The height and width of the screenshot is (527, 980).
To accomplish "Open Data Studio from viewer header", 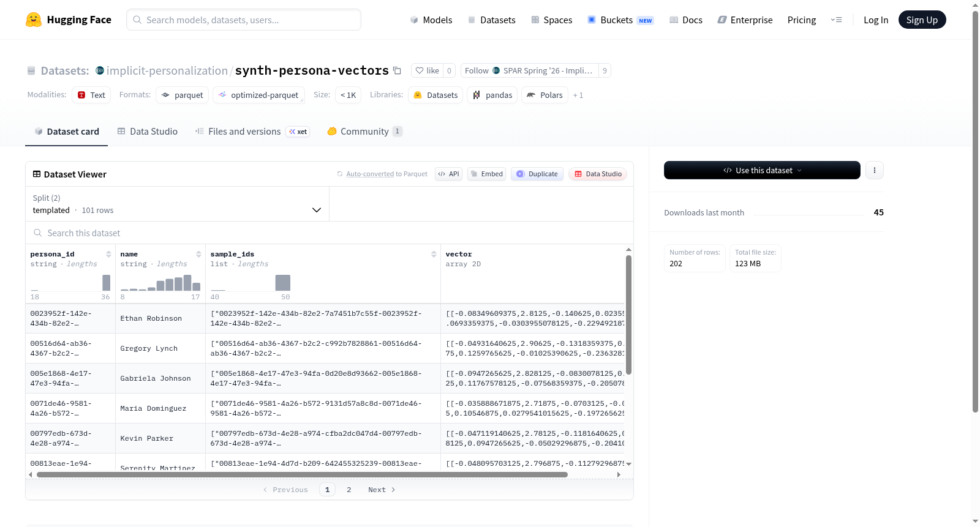I will (x=598, y=174).
